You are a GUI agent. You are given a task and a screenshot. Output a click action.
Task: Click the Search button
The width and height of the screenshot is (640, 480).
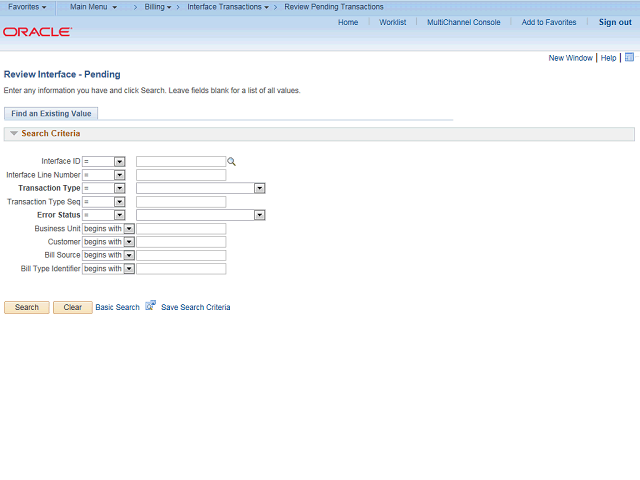(27, 307)
